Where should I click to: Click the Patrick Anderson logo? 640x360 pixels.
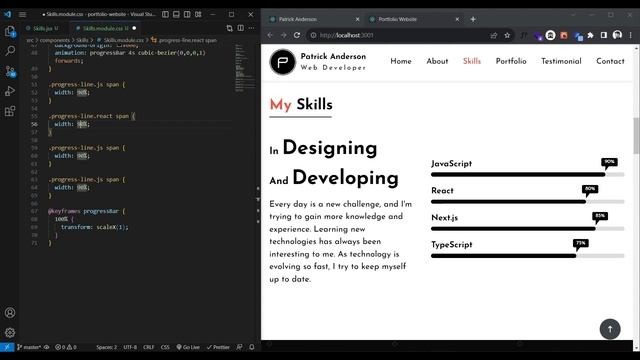point(282,62)
